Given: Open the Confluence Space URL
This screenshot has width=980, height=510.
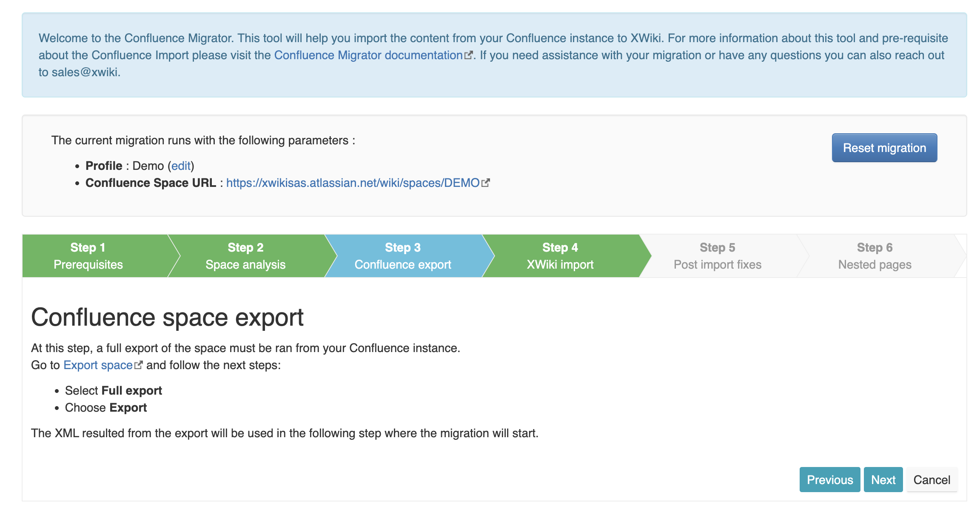Looking at the screenshot, I should point(352,183).
